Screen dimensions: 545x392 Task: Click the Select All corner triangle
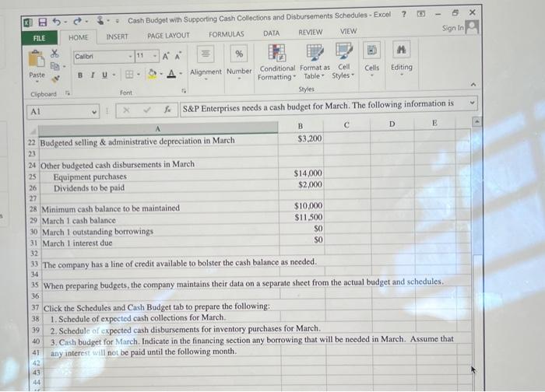click(x=33, y=131)
